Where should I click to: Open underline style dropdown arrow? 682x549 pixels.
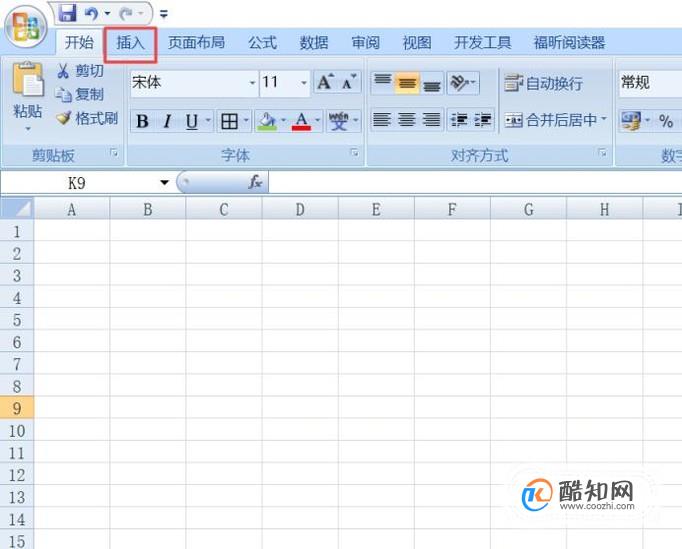[208, 120]
